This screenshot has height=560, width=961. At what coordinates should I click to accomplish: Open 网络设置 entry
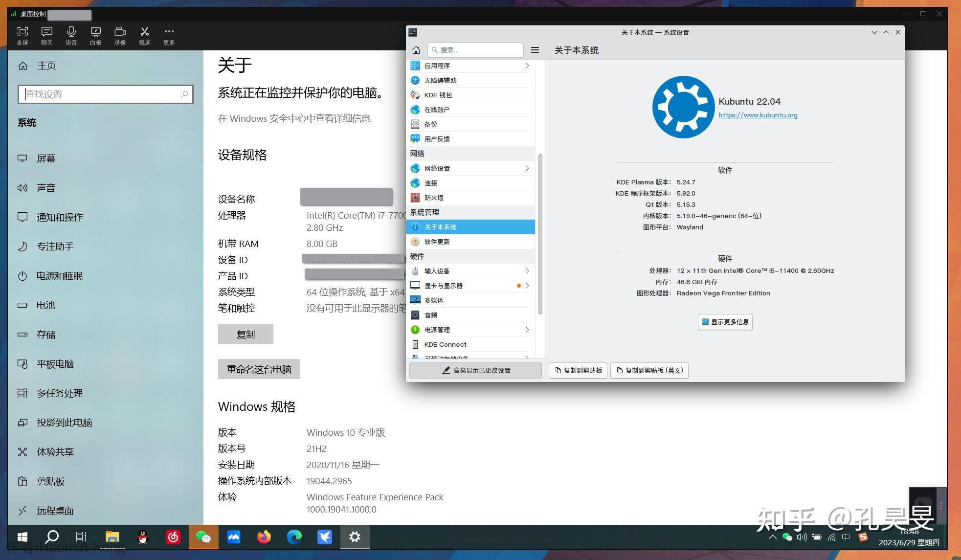(x=470, y=168)
